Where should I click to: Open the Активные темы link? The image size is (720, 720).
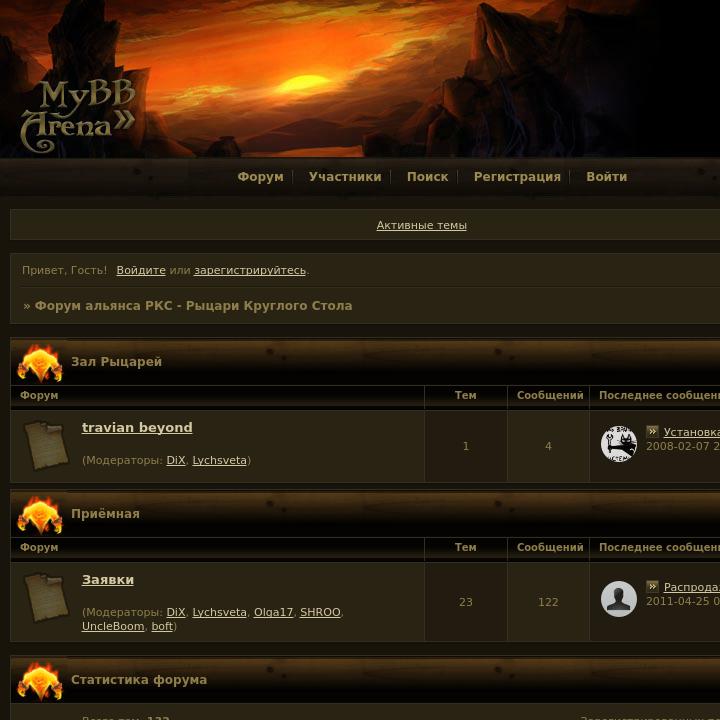[x=422, y=225]
